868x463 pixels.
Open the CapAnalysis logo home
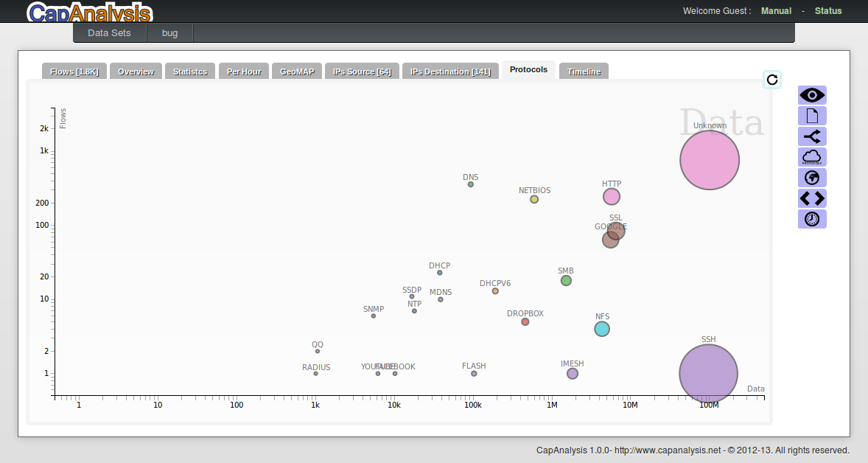click(x=90, y=13)
